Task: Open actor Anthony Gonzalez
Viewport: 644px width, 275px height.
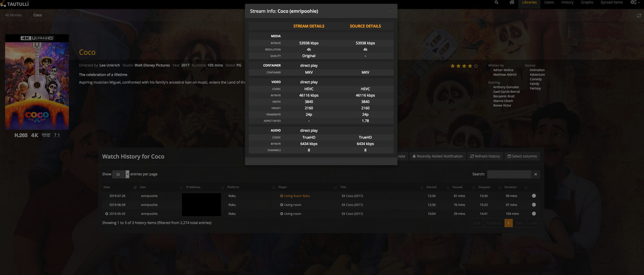Action: point(506,87)
